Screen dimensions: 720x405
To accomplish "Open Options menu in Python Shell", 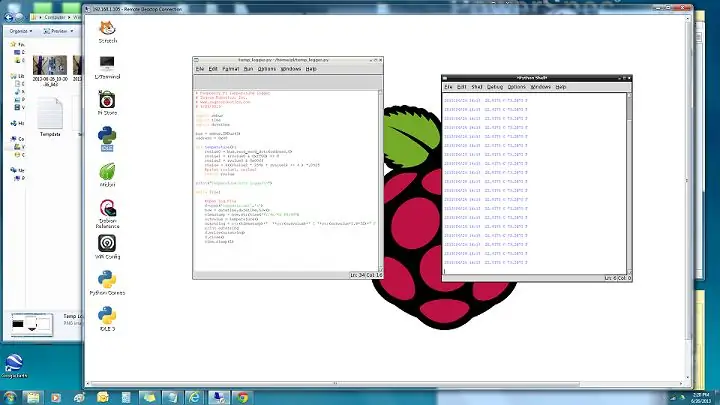I will (x=517, y=87).
